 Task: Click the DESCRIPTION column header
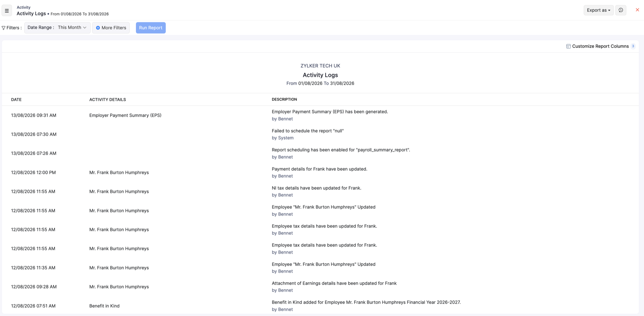point(284,99)
